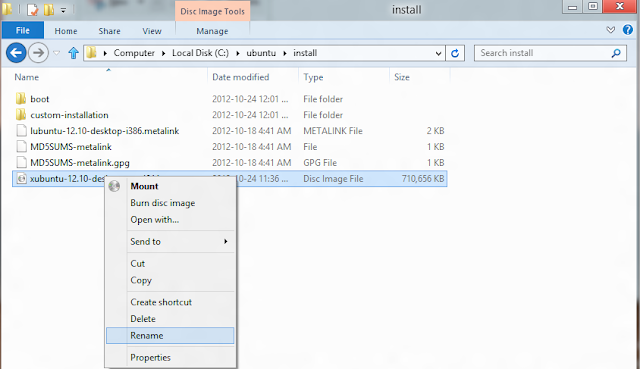Viewport: 640px width, 369px height.
Task: Choose Rename from the context menu
Action: pyautogui.click(x=170, y=336)
